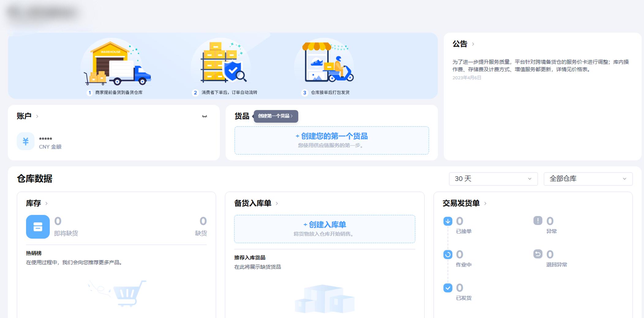644x318 pixels.
Task: Click the 交易发货单 section header
Action: tap(460, 203)
